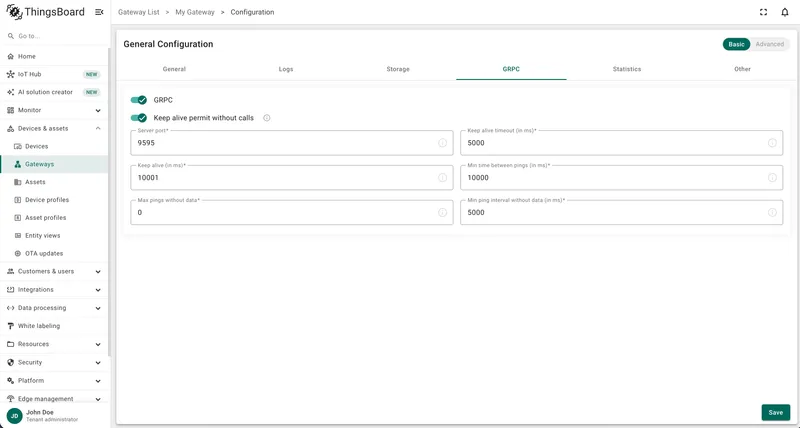The image size is (800, 428).
Task: Go to My Gateway breadcrumb
Action: pyautogui.click(x=195, y=12)
